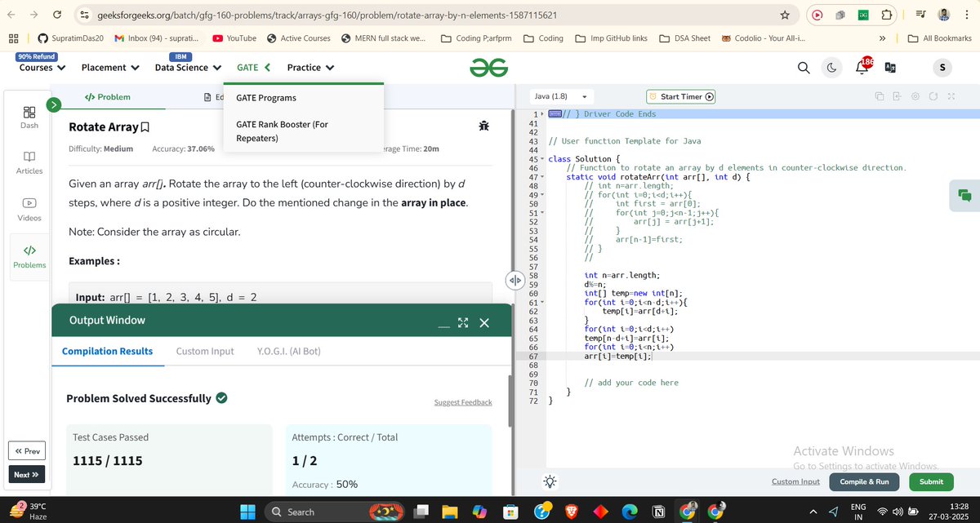The image size is (980, 523).
Task: Reset the code using the reload icon
Action: click(x=933, y=95)
